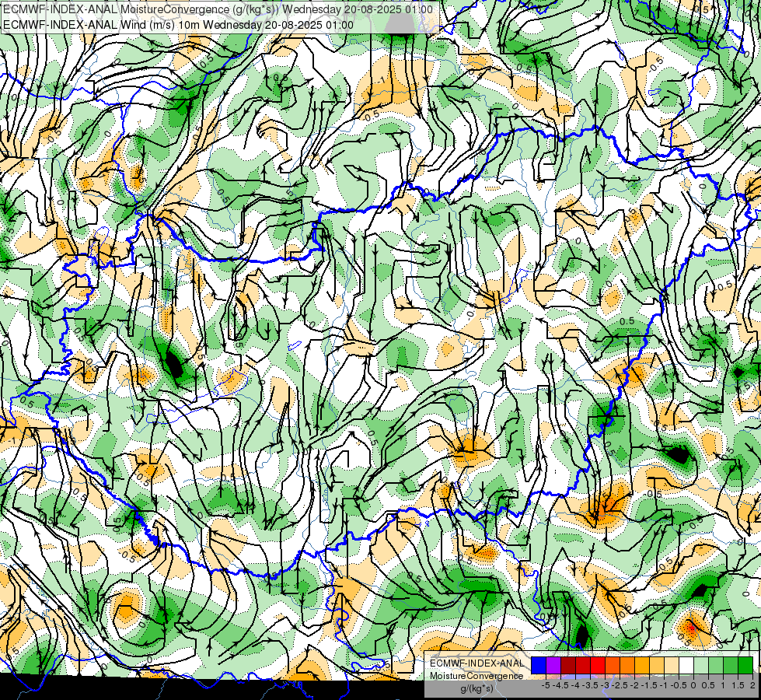The image size is (761, 700).
Task: Click the '2' tick label at the legend end
Action: point(752,685)
